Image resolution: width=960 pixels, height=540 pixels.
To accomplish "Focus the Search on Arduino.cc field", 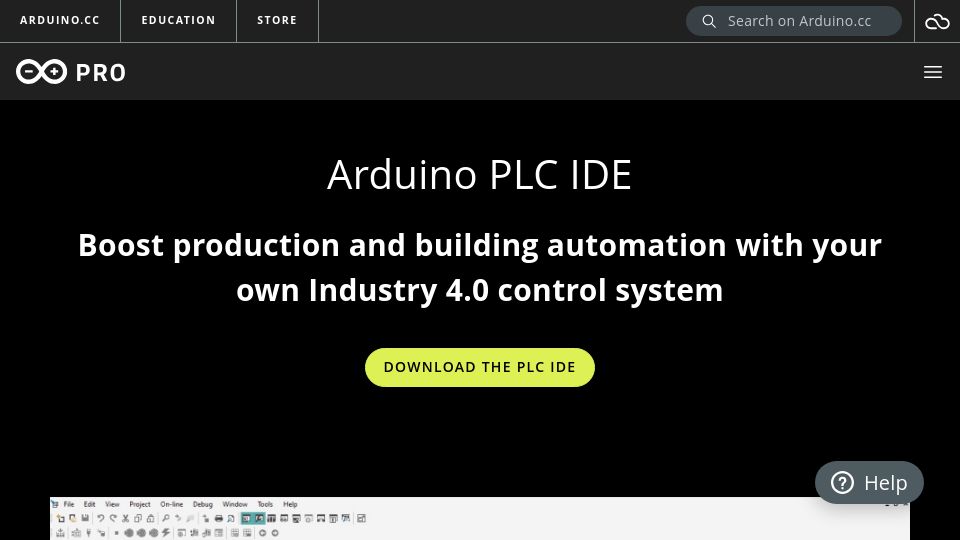I will coord(793,21).
